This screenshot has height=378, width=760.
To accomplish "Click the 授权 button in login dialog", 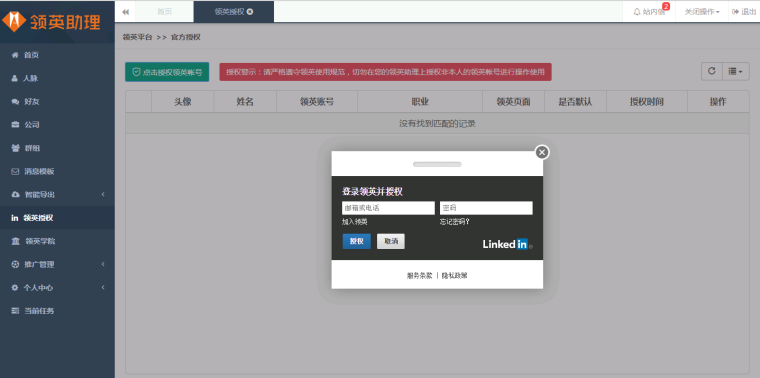I will coord(356,241).
